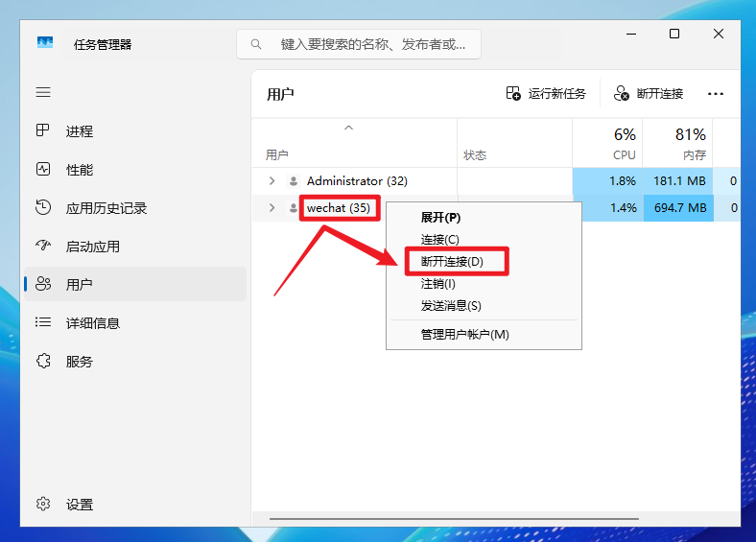Expand the Administrator (32) user row
The image size is (756, 542).
(272, 181)
